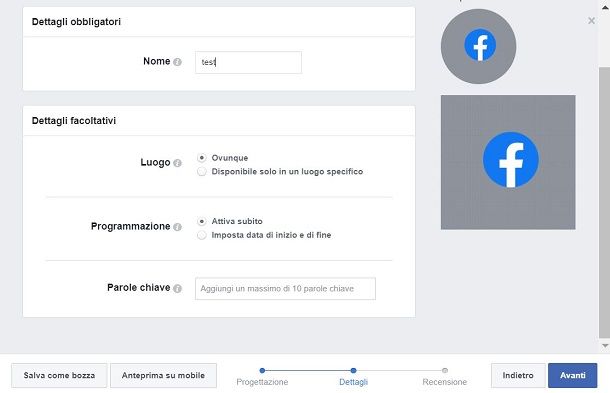Click Salva come bozza button
The width and height of the screenshot is (610, 393).
(x=59, y=375)
